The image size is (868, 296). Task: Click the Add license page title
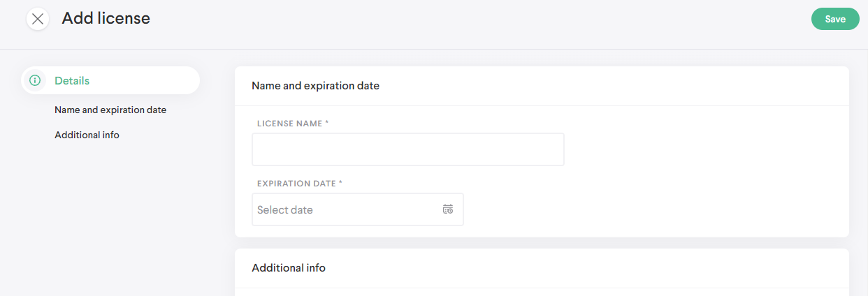click(x=106, y=18)
